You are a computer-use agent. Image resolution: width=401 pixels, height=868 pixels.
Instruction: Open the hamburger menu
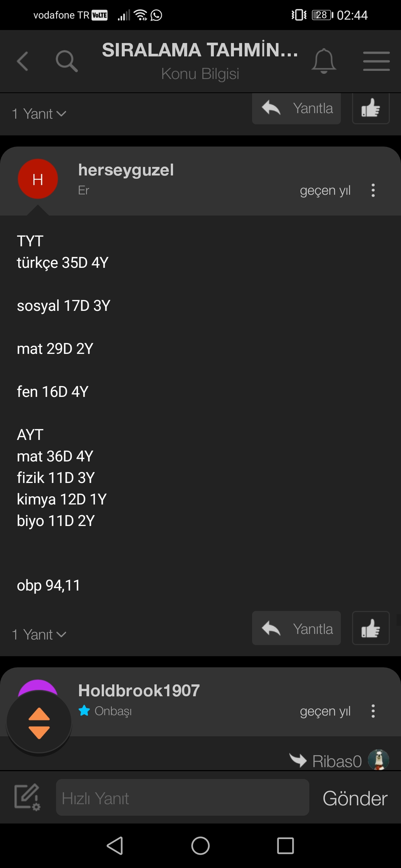point(376,61)
